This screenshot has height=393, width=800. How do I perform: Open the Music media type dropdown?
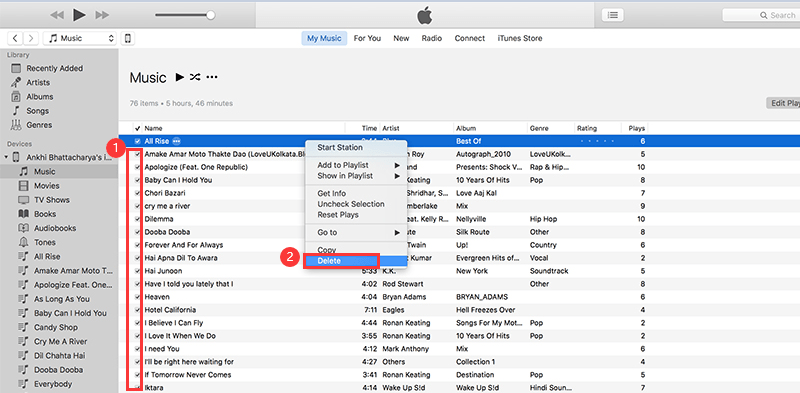tap(80, 38)
